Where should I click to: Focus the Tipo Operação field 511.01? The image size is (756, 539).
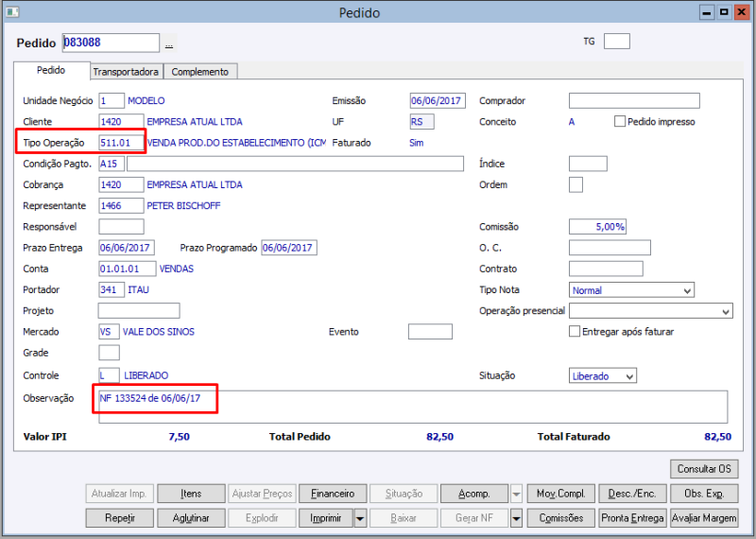121,143
